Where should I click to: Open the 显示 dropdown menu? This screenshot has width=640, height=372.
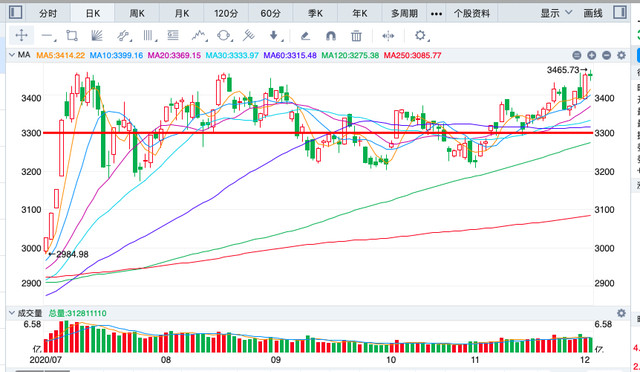pyautogui.click(x=556, y=13)
